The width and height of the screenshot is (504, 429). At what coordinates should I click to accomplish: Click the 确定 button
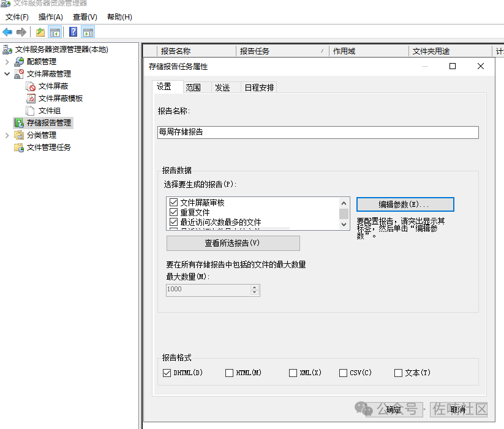point(394,409)
